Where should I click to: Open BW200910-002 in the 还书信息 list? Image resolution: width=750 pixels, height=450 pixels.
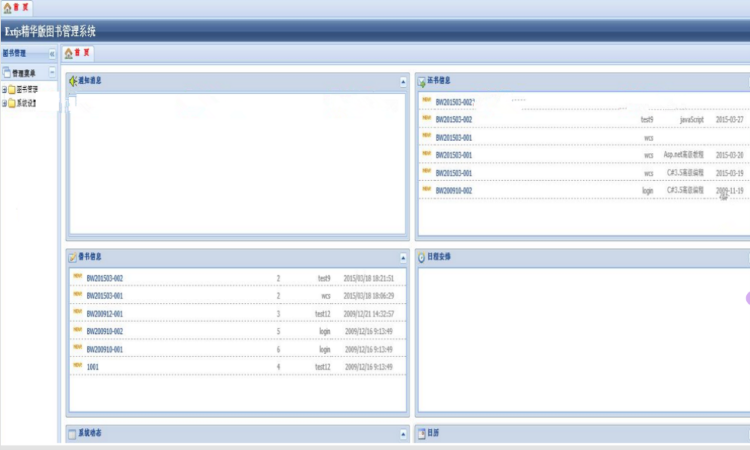pyautogui.click(x=453, y=190)
